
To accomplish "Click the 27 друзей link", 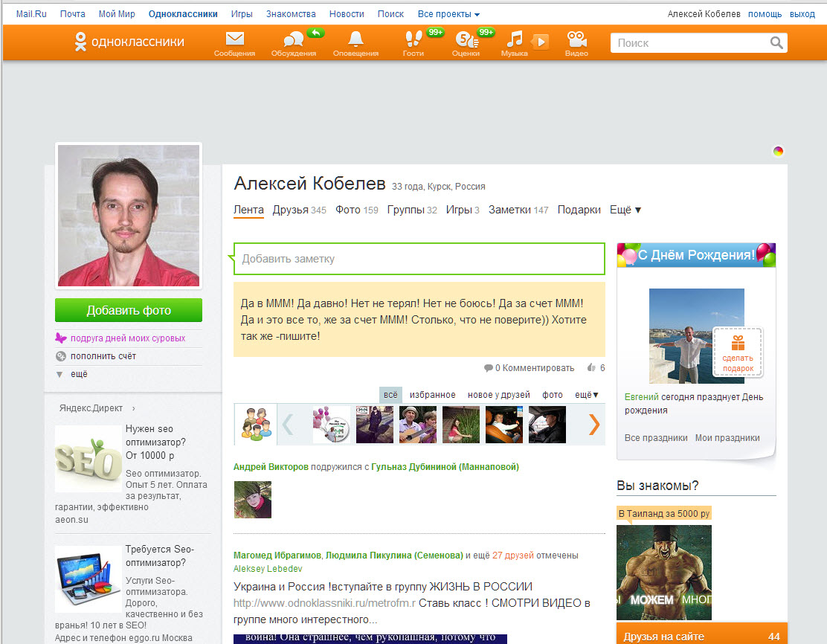I will tap(512, 556).
